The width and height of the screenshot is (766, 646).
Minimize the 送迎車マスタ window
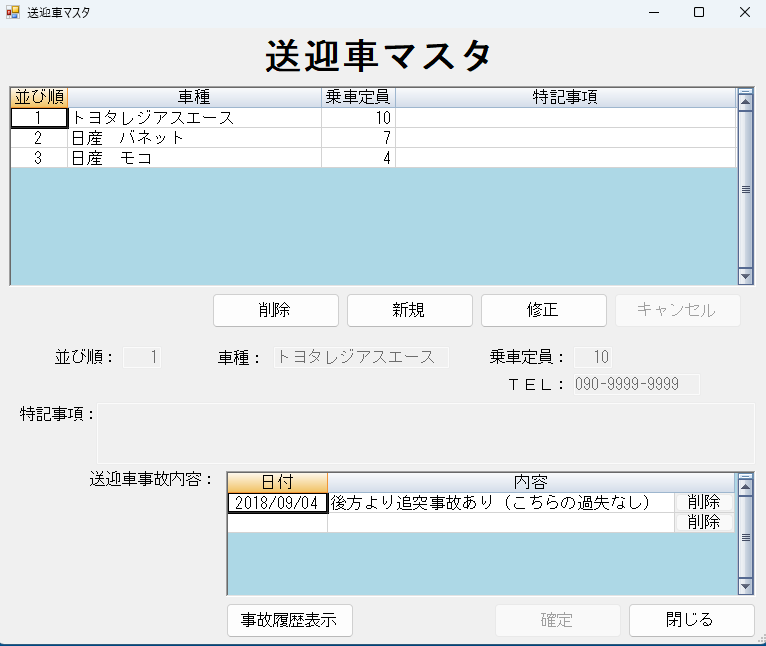[654, 12]
